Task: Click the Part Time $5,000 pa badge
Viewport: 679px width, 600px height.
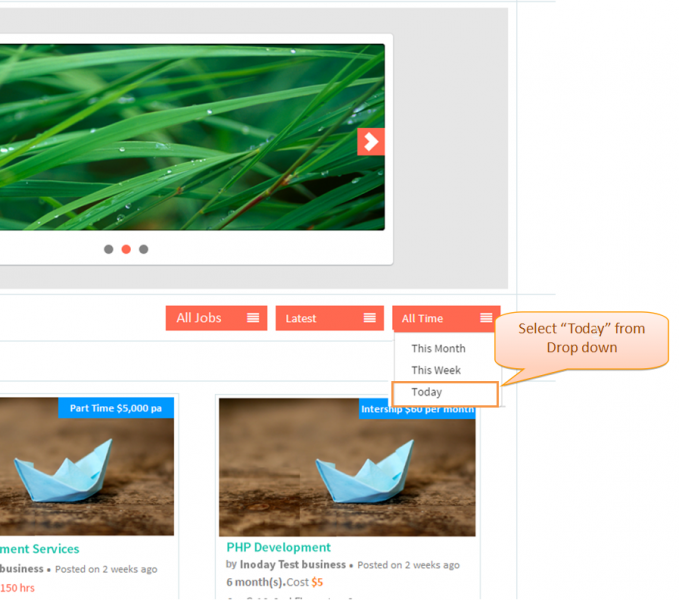Action: (116, 408)
